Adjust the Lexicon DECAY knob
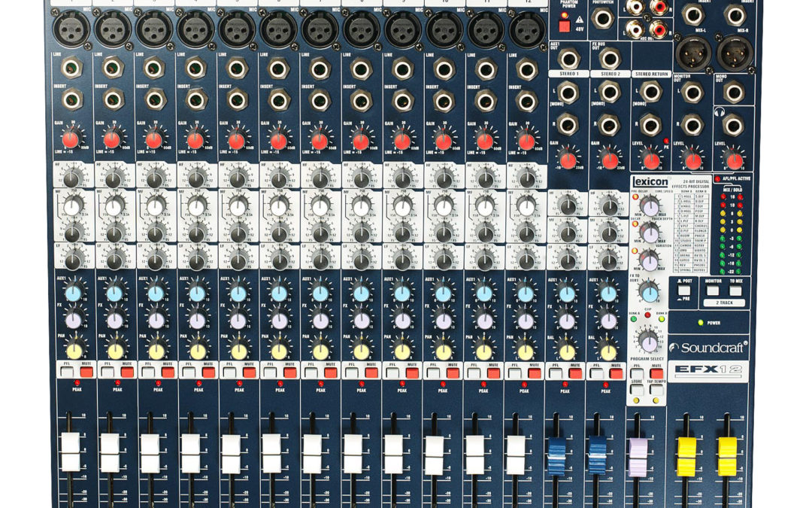 tap(649, 233)
